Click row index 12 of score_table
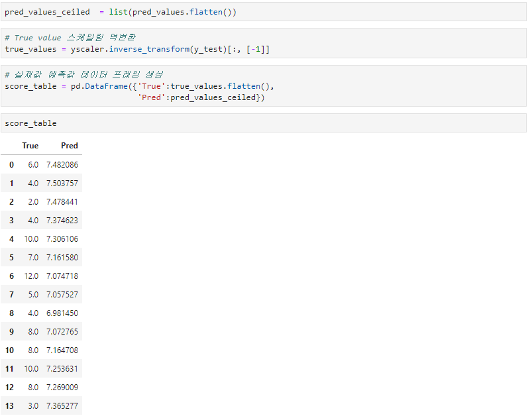The image size is (528, 420). coord(9,387)
